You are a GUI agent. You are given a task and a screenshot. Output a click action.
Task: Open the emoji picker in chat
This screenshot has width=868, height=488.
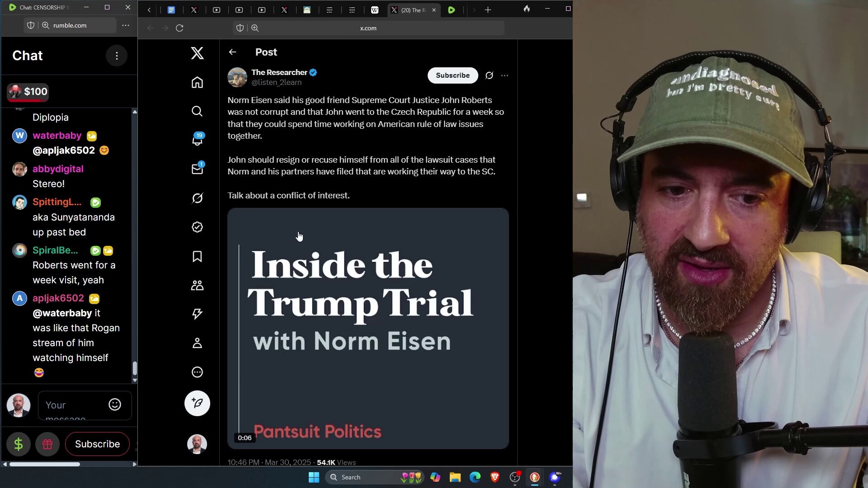[115, 404]
